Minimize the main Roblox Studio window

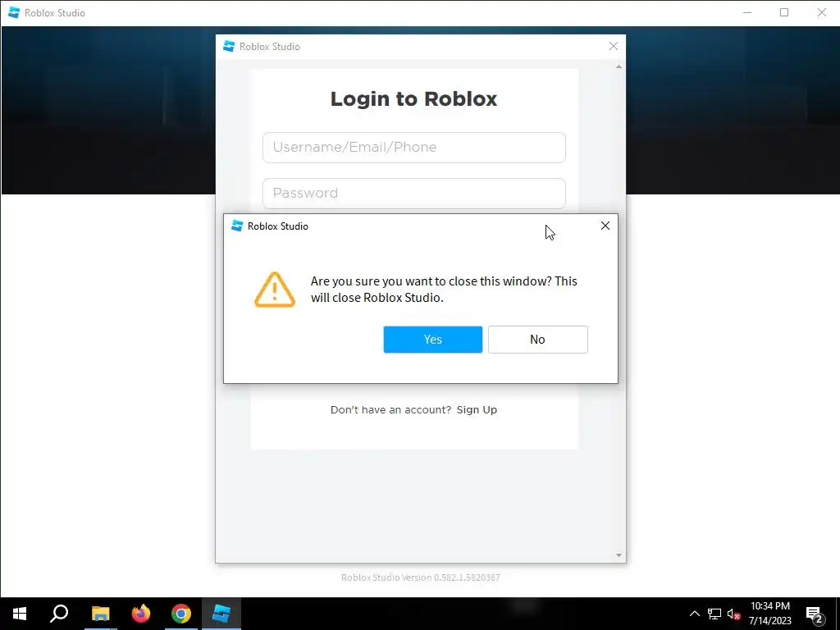(747, 12)
